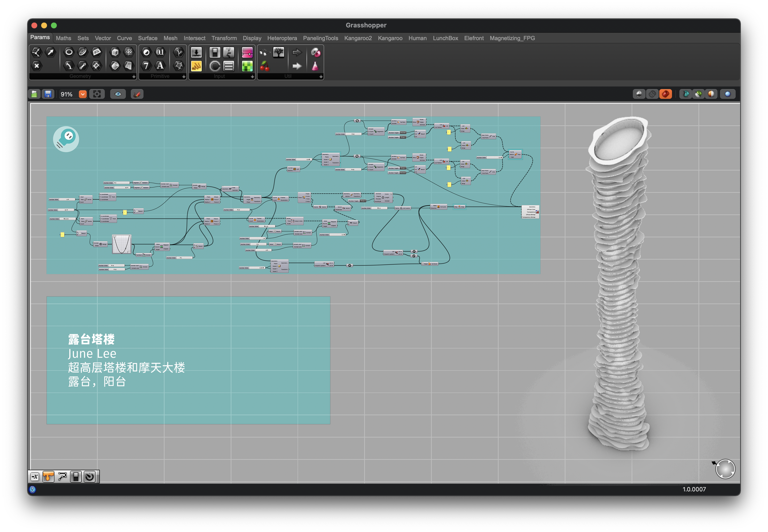Expand the Geometry panel plus arrow
768x532 pixels.
pos(134,77)
